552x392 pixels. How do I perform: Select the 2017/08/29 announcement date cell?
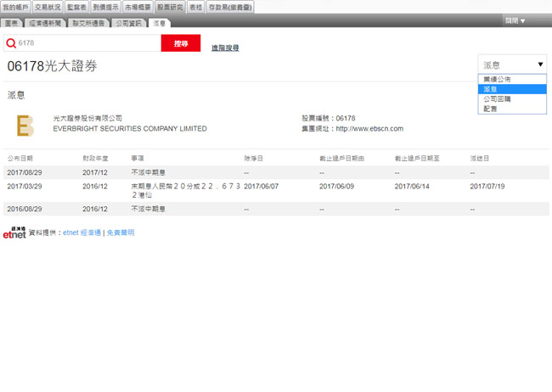click(25, 172)
